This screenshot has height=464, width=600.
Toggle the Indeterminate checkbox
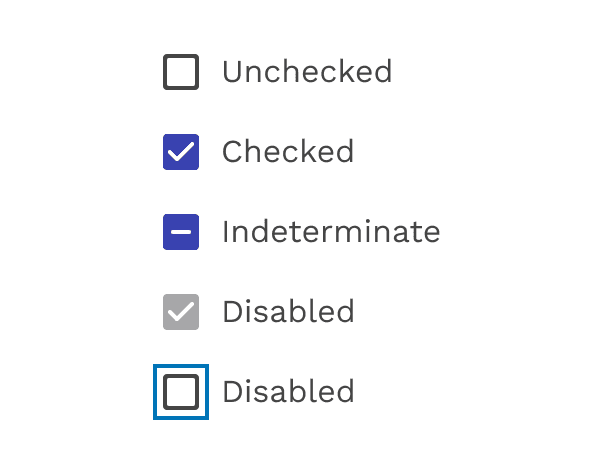pos(181,232)
